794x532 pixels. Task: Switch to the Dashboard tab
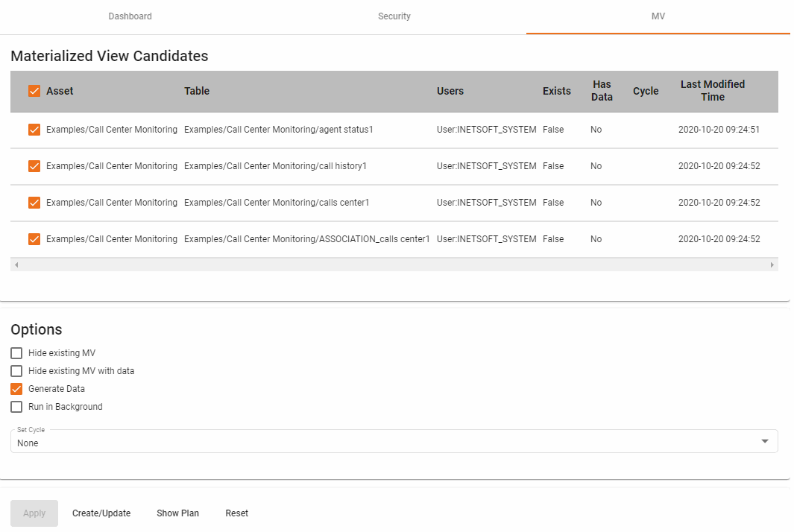point(130,16)
